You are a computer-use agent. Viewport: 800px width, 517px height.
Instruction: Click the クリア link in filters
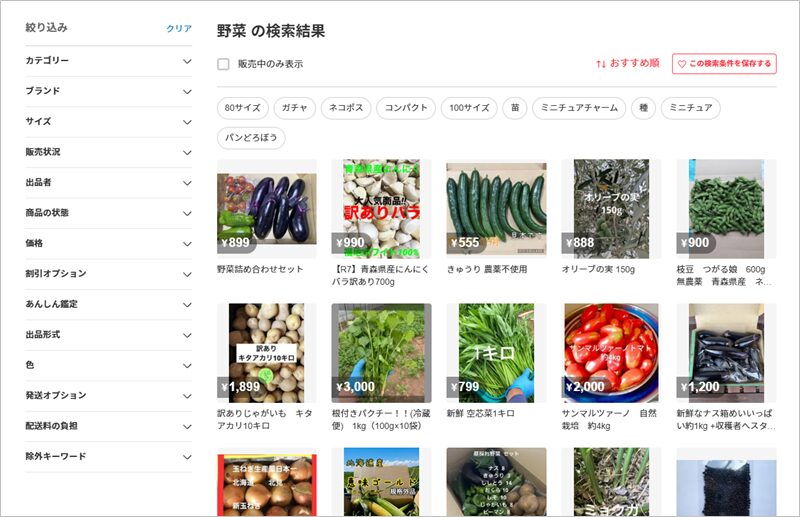[x=179, y=29]
